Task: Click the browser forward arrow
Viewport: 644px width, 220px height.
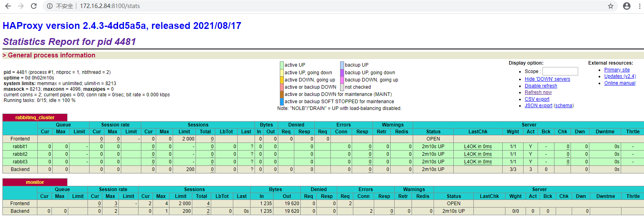Action: [21, 6]
